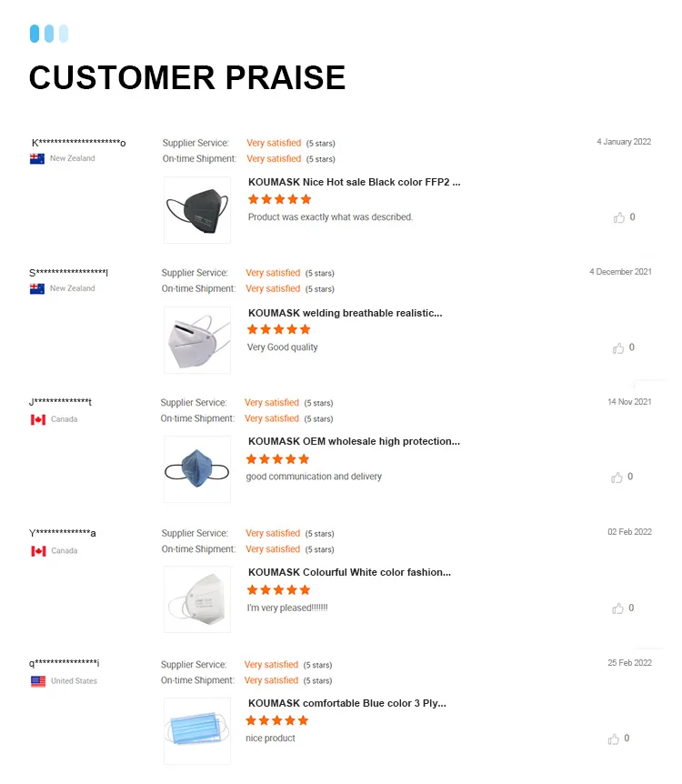Click the United States flag icon
682x784 pixels.
click(x=38, y=681)
